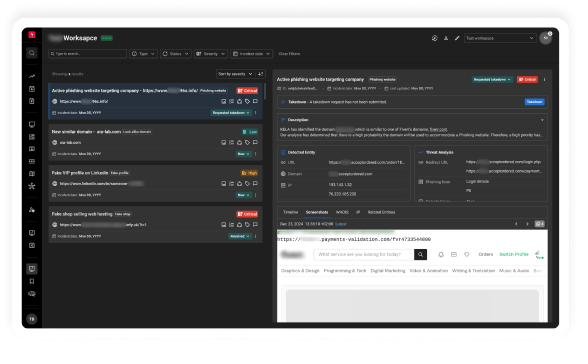Viewport: 588px width, 364px height.
Task: Open Resolved status dropdown on Fake shop row
Action: [x=240, y=237]
